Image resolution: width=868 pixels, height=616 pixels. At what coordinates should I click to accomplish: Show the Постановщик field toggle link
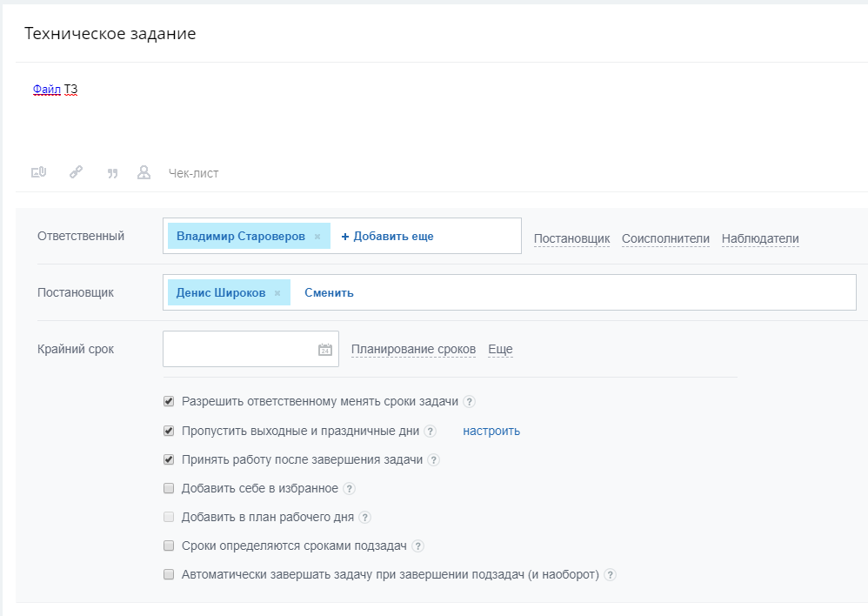point(571,238)
